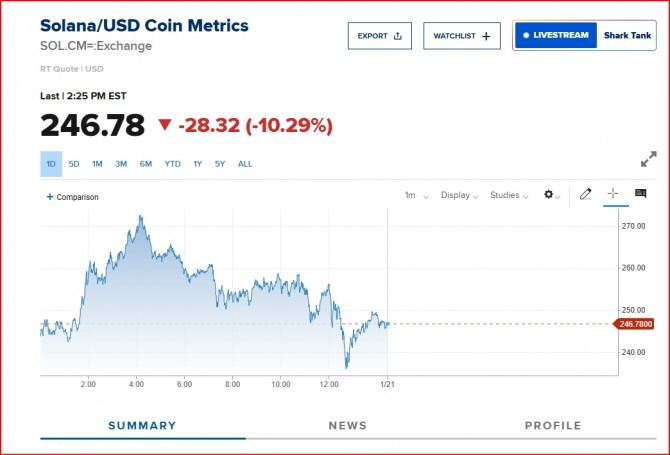The height and width of the screenshot is (455, 670).
Task: Click the chart annotation comment icon
Action: pos(641,194)
